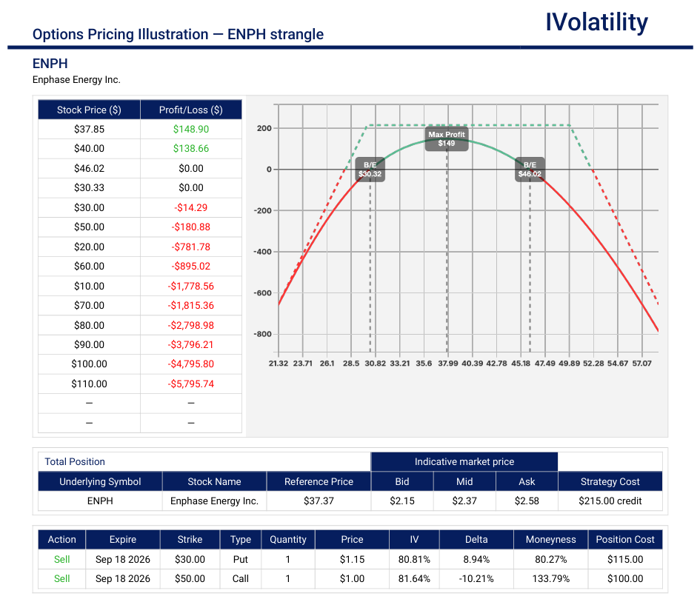This screenshot has height=602, width=700.
Task: Click the 37.99 x-axis label
Action: coord(447,364)
